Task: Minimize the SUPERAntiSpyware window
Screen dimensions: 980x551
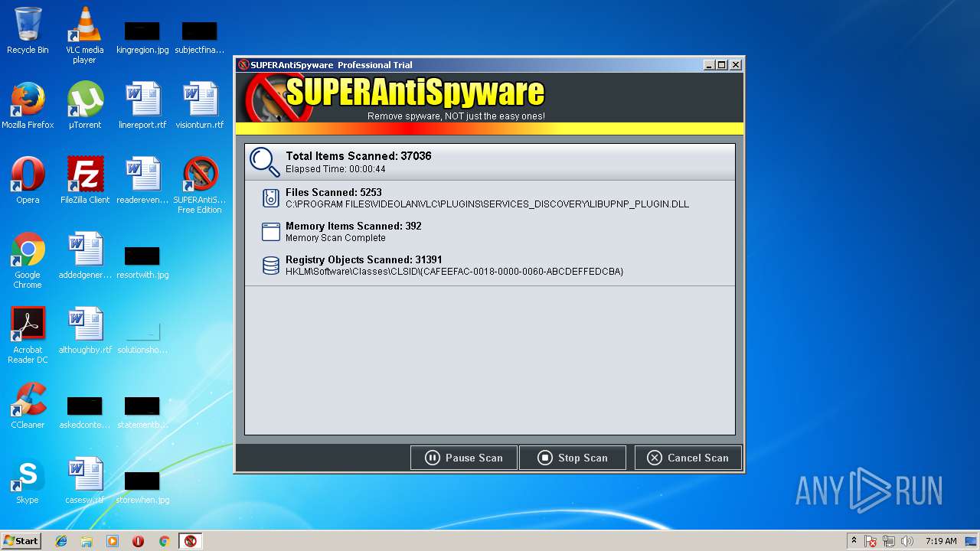Action: [709, 65]
